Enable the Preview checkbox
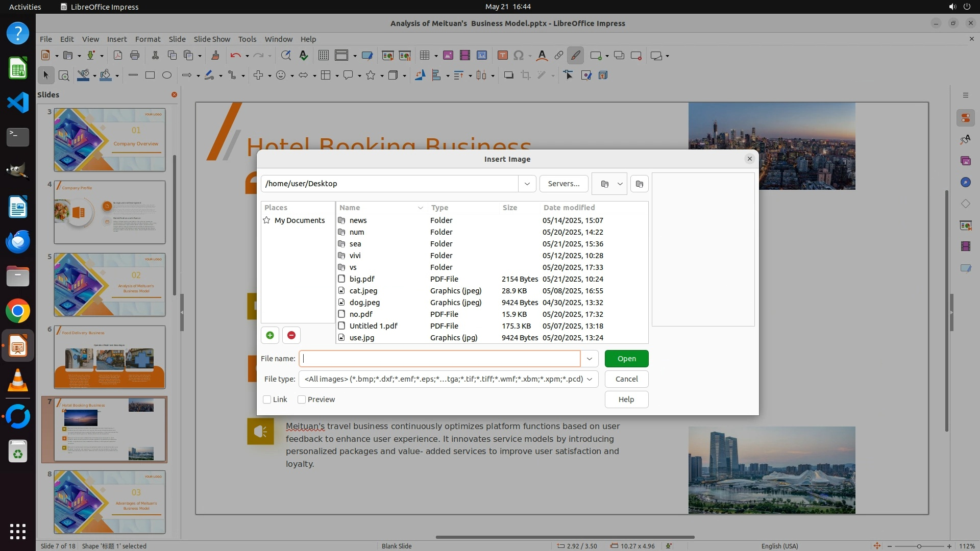Screen dimensions: 980x551 302,399
